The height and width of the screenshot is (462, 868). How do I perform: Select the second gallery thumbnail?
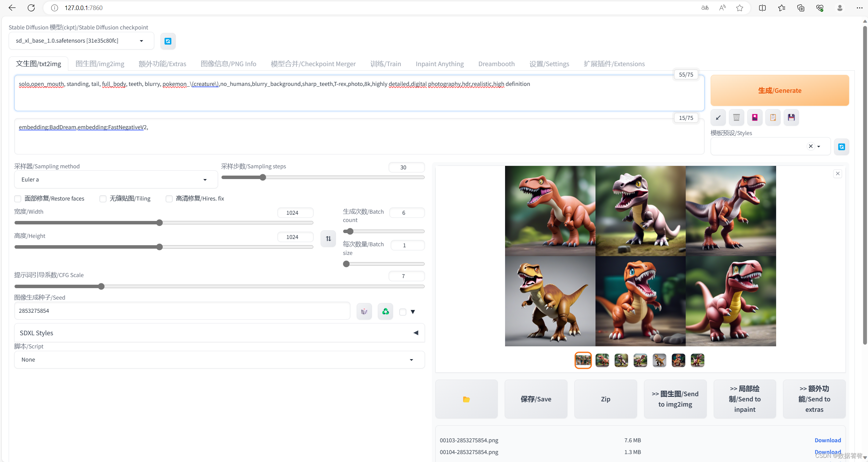tap(602, 360)
